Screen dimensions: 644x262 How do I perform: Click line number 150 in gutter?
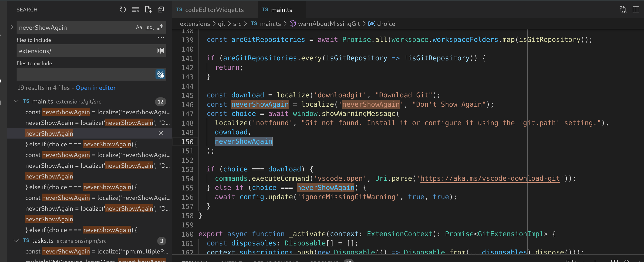coord(187,142)
